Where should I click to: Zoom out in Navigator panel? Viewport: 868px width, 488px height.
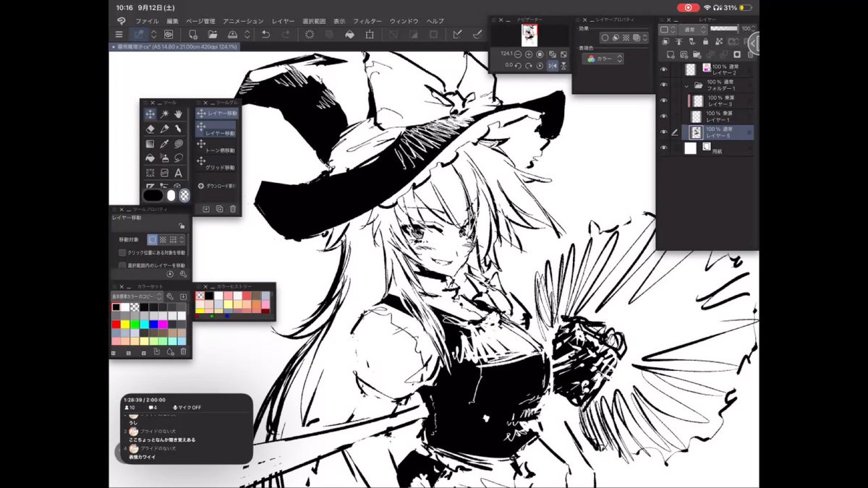click(519, 54)
